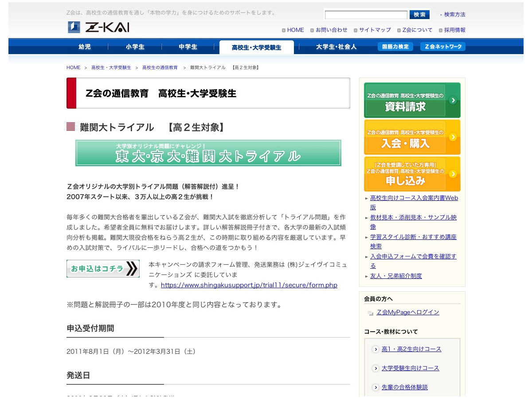This screenshot has height=399, width=532.
Task: Expand 大学受験生向けコース item
Action: [x=410, y=368]
